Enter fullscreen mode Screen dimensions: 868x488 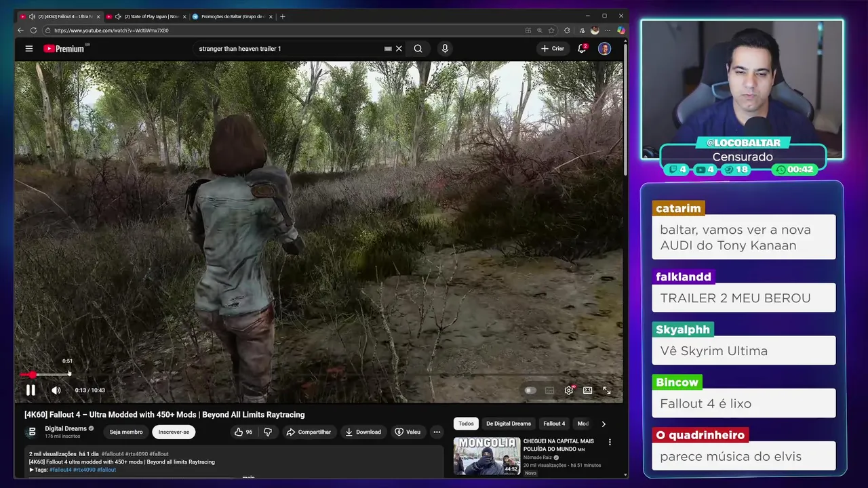[607, 390]
